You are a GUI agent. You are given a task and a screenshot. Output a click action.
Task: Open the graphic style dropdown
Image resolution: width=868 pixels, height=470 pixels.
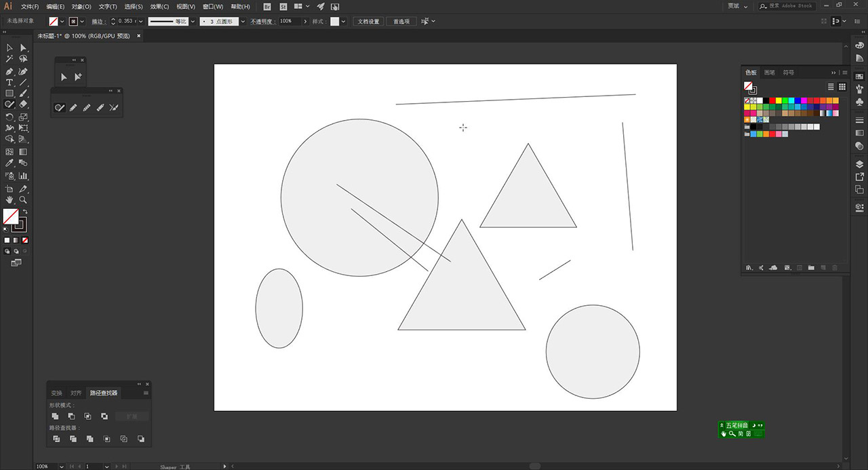[x=344, y=21]
